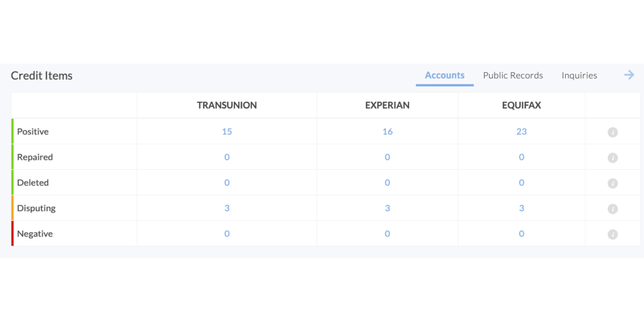Image resolution: width=644 pixels, height=322 pixels.
Task: Open Experian Positive count 16
Action: coord(387,132)
